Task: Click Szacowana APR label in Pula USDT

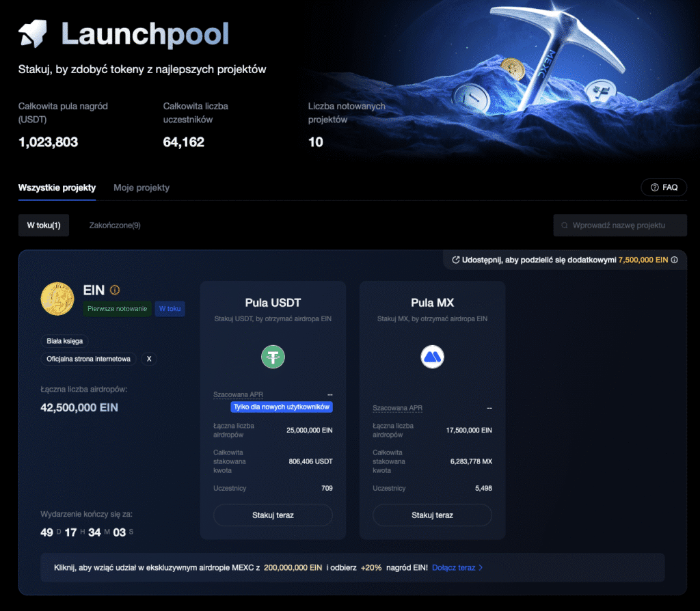Action: click(x=238, y=394)
